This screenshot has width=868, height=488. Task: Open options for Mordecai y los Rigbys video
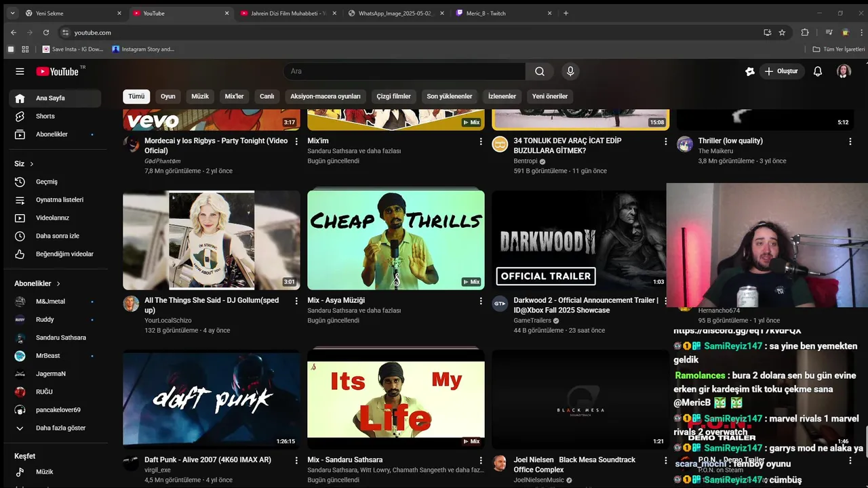point(296,142)
